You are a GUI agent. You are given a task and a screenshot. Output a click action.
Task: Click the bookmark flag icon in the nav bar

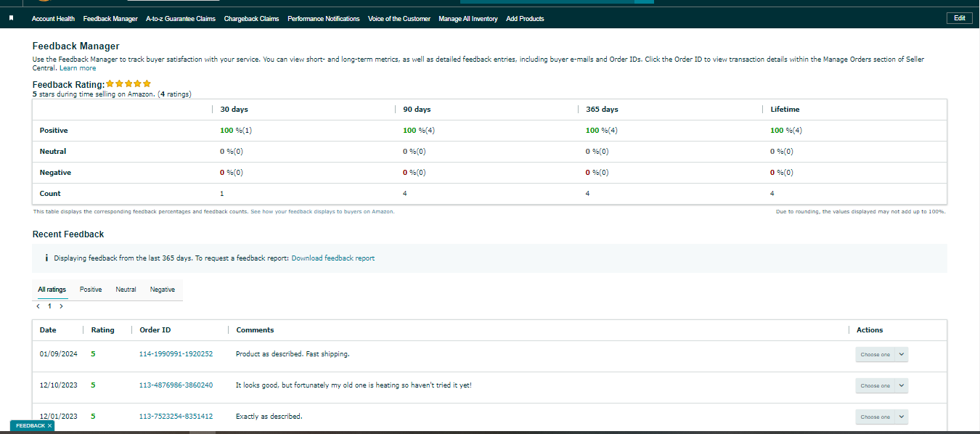(11, 18)
